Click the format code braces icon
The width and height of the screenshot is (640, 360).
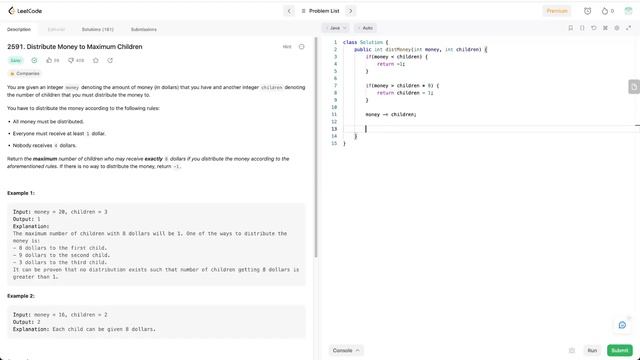[582, 28]
